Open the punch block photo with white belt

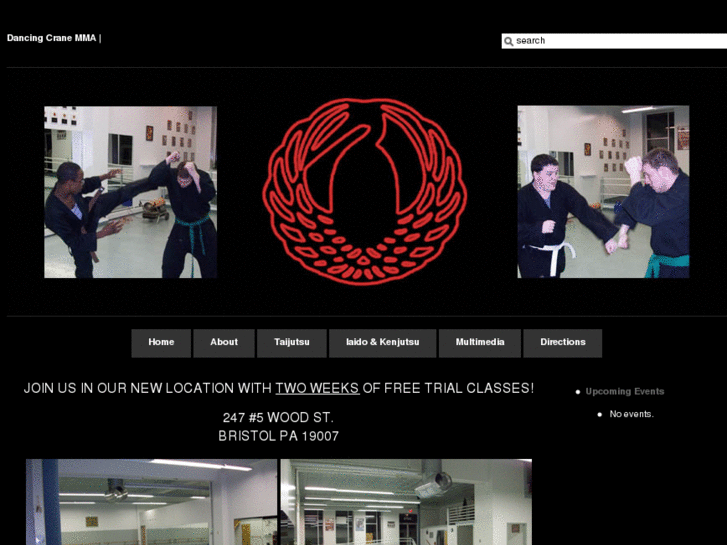coord(603,192)
